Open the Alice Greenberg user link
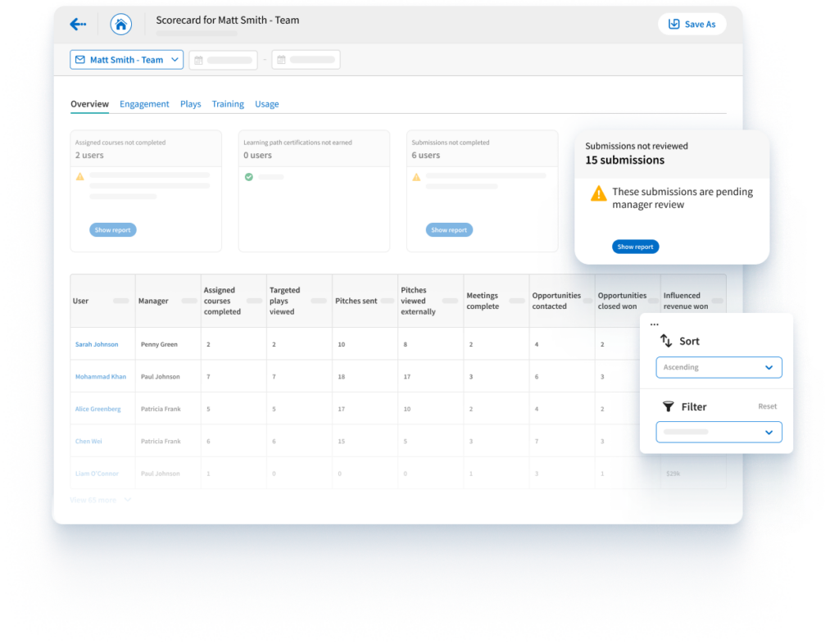 [x=98, y=409]
